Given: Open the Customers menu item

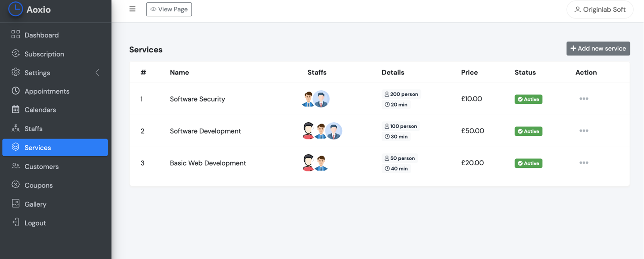Looking at the screenshot, I should (x=42, y=166).
